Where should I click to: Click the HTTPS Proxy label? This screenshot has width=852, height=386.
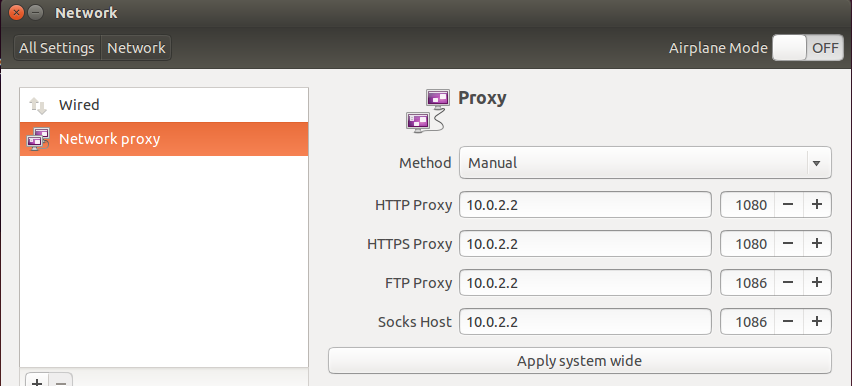(410, 244)
